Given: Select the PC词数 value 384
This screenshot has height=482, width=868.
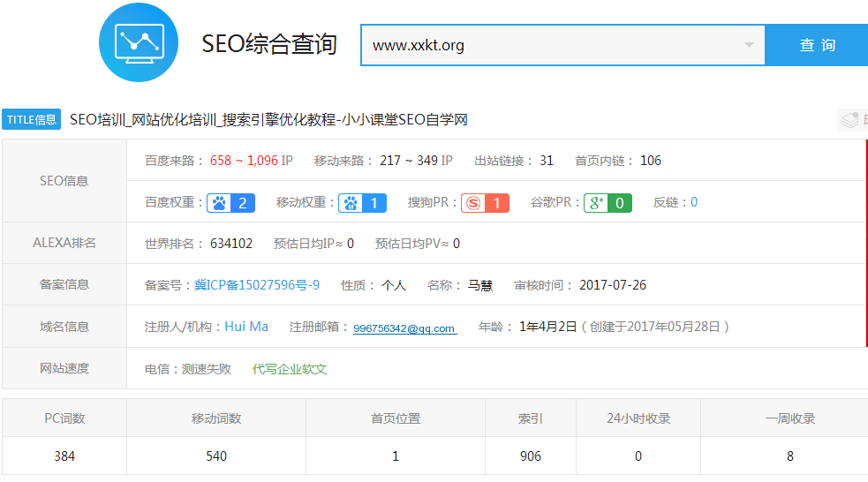Looking at the screenshot, I should [64, 456].
